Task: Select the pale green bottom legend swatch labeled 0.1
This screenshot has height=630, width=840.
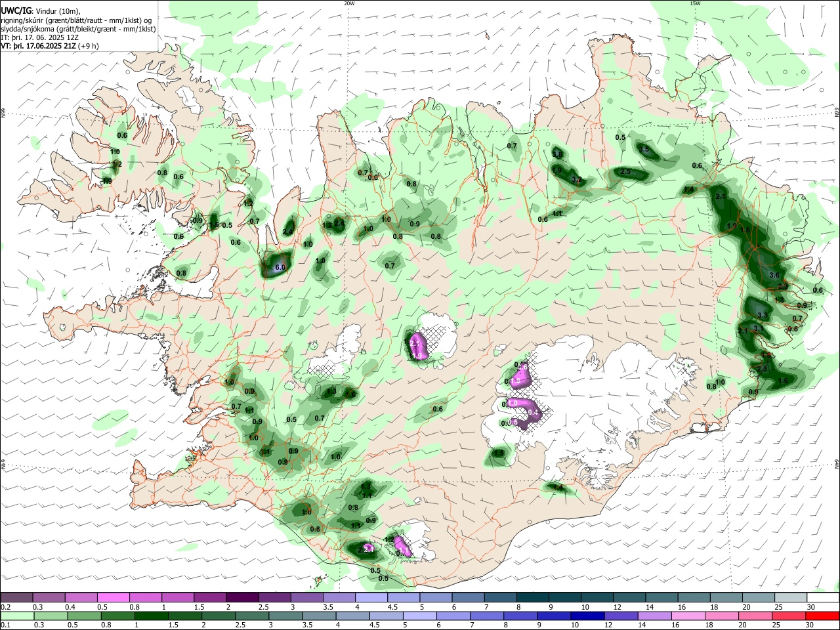Action: point(16,616)
